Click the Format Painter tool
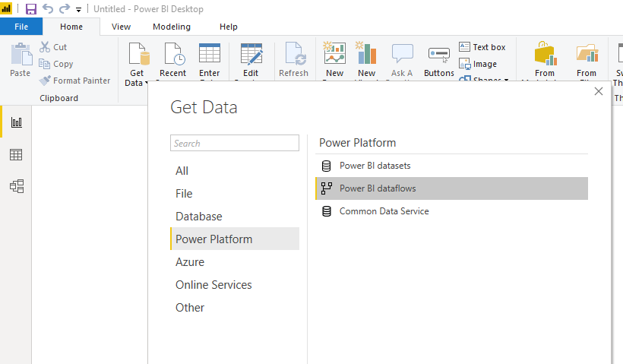The image size is (623, 364). coord(75,81)
